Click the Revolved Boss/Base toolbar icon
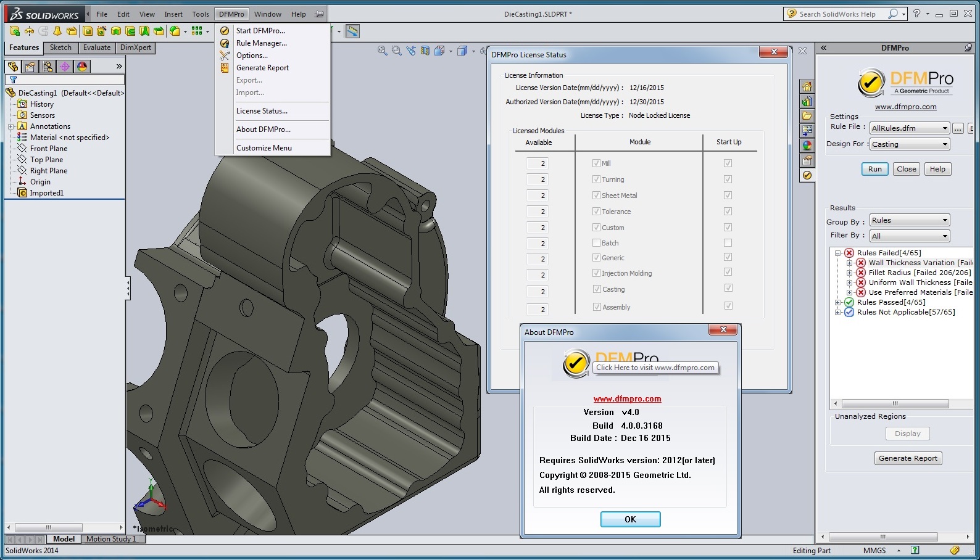980x560 pixels. tap(29, 31)
